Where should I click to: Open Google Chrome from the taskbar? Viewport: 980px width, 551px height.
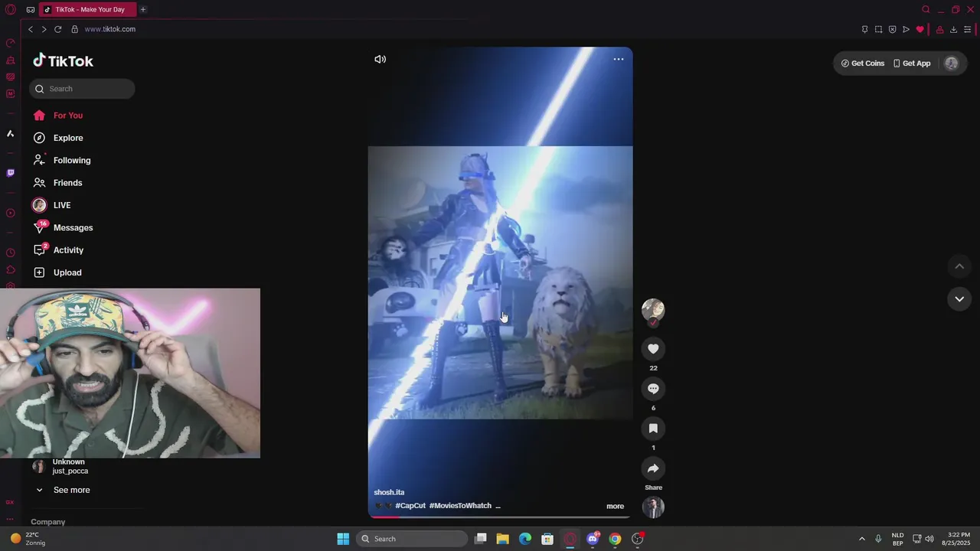[615, 539]
